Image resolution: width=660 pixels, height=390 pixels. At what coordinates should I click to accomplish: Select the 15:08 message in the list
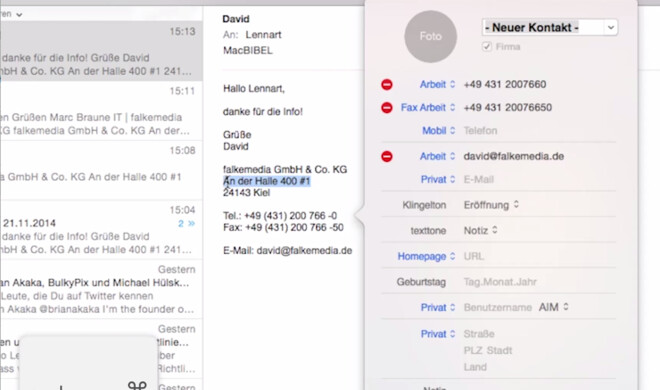click(x=101, y=170)
